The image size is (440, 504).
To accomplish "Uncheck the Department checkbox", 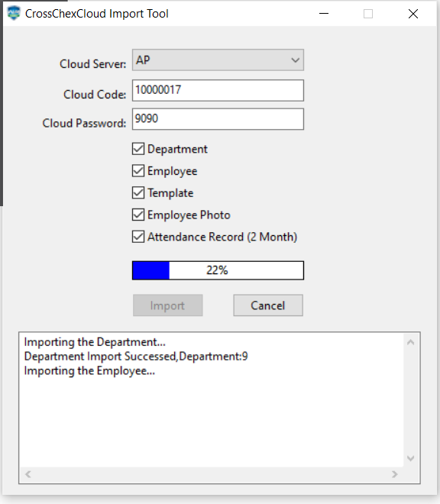I will click(138, 149).
